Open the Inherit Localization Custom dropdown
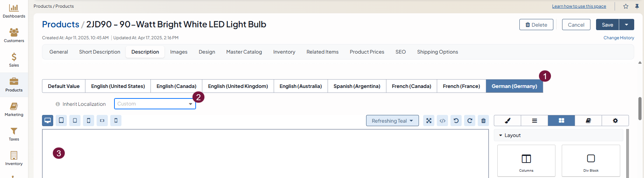The width and height of the screenshot is (644, 178). 155,104
